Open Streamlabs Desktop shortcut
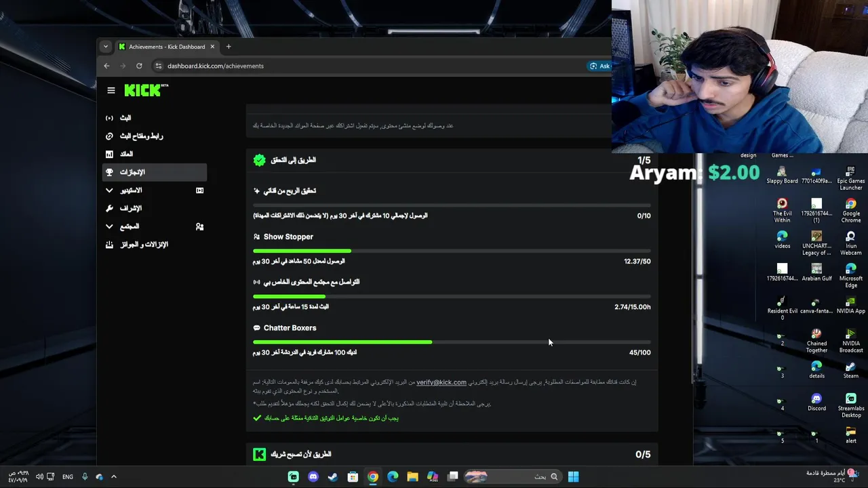The image size is (868, 488). (851, 405)
